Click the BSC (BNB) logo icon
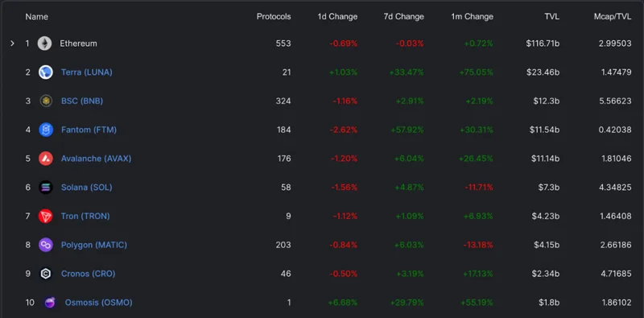644x318 pixels. pos(46,101)
